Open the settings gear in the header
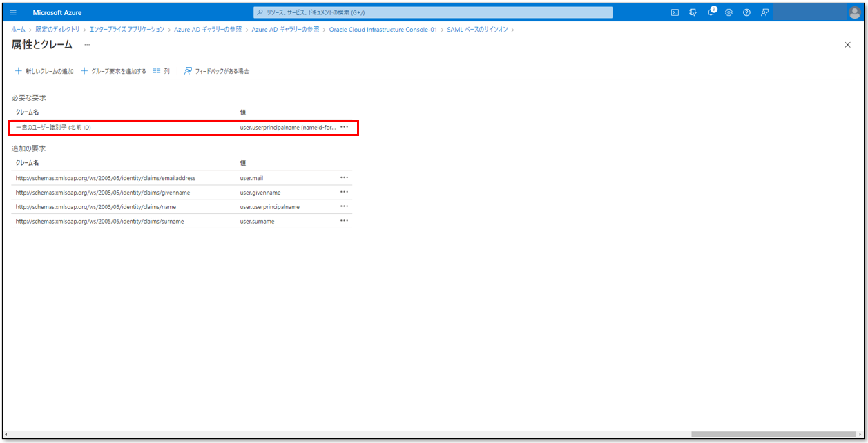This screenshot has height=443, width=868. coord(729,12)
